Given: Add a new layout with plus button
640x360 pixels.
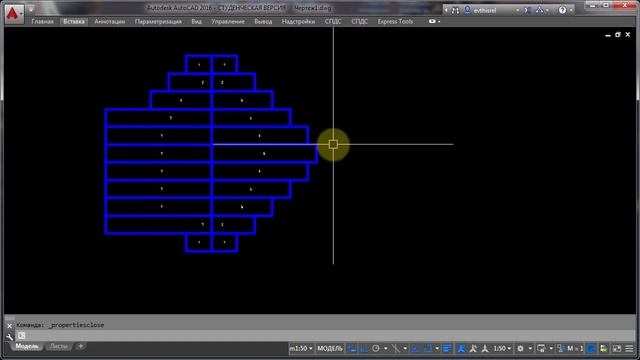Looking at the screenshot, I should click(x=80, y=347).
